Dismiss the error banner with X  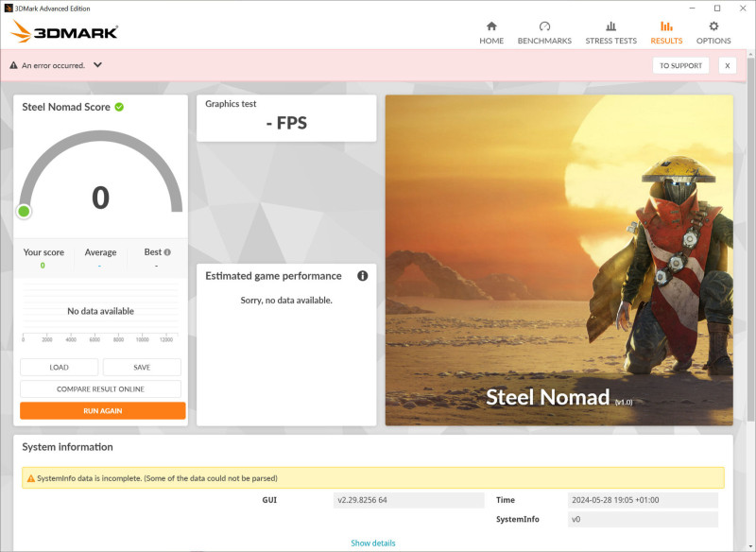pos(728,65)
